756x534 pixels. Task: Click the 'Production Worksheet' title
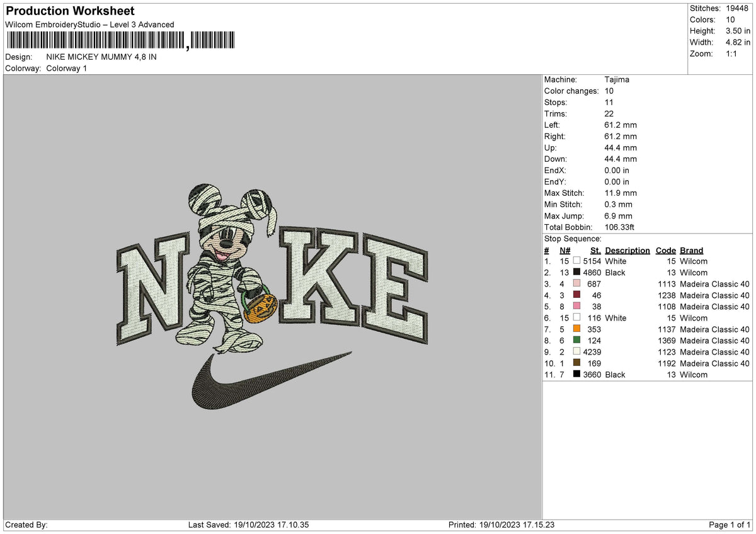click(x=70, y=11)
